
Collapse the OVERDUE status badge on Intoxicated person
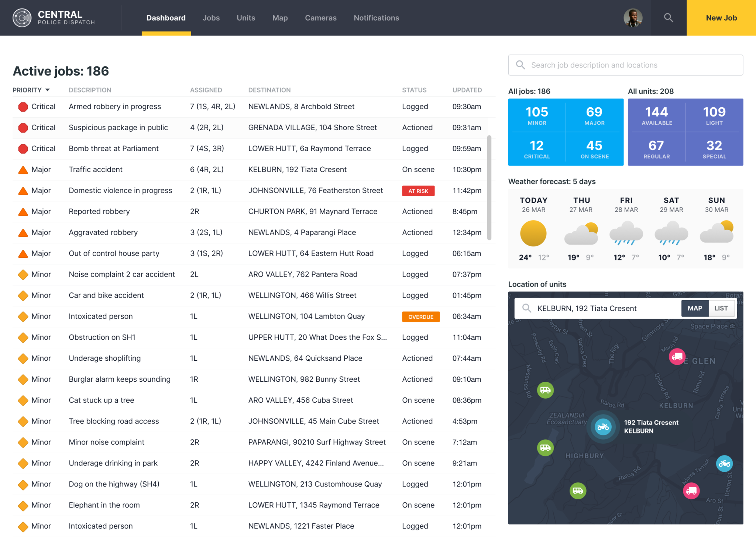point(420,316)
